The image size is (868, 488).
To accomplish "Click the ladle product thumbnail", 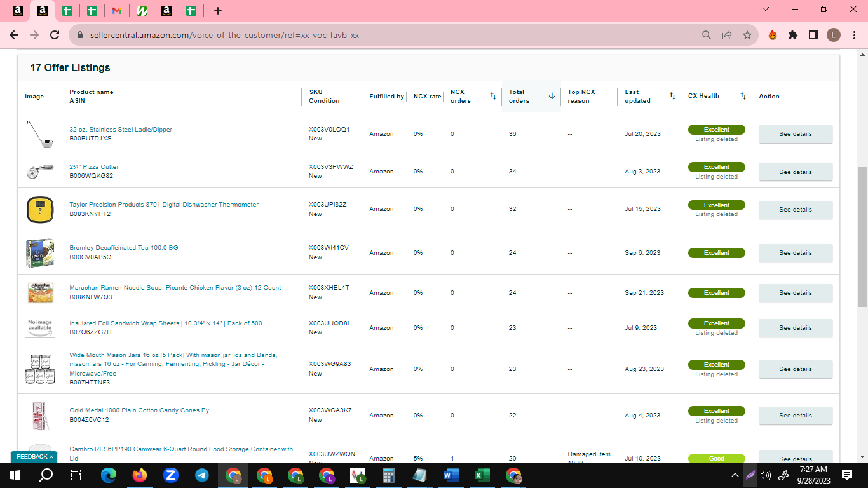I will pos(39,134).
